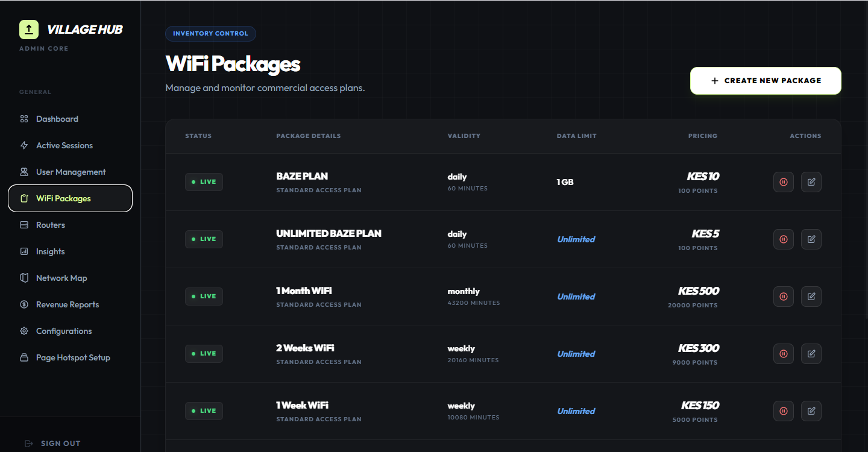Open the Routers section from sidebar
Screen dimensions: 868x452
click(50, 225)
